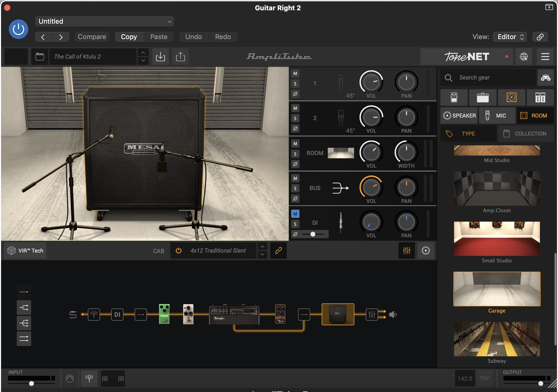This screenshot has height=392, width=558.
Task: Select the white noise gate pedal
Action: 188,314
